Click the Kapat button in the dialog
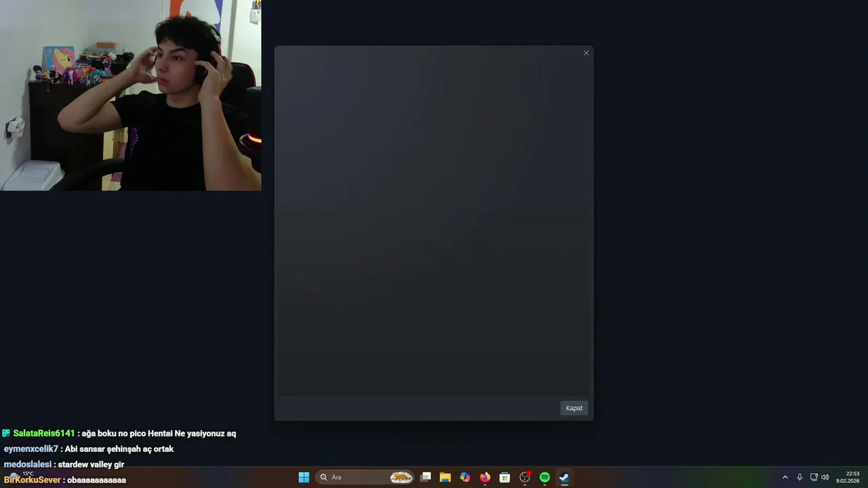868x488 pixels. point(574,408)
